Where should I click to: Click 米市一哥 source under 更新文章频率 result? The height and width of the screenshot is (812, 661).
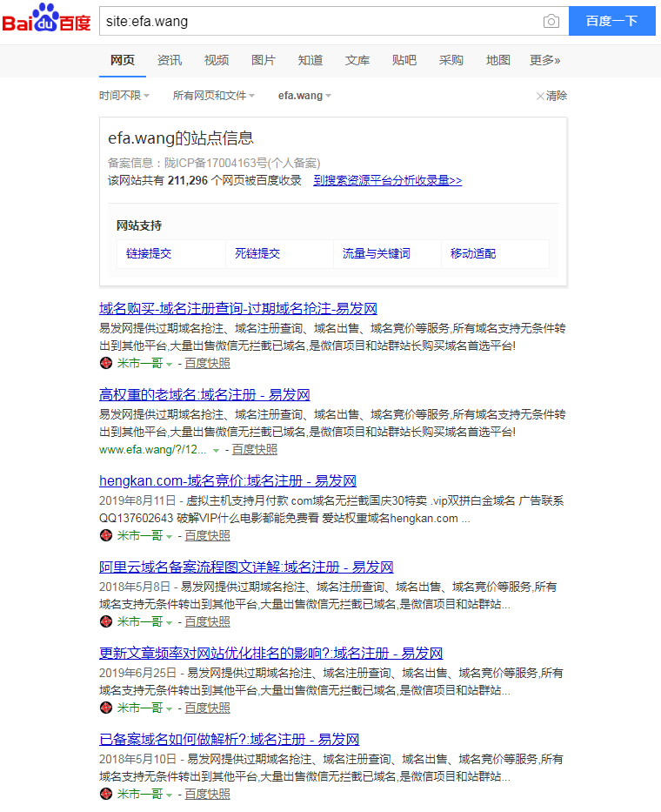point(140,708)
